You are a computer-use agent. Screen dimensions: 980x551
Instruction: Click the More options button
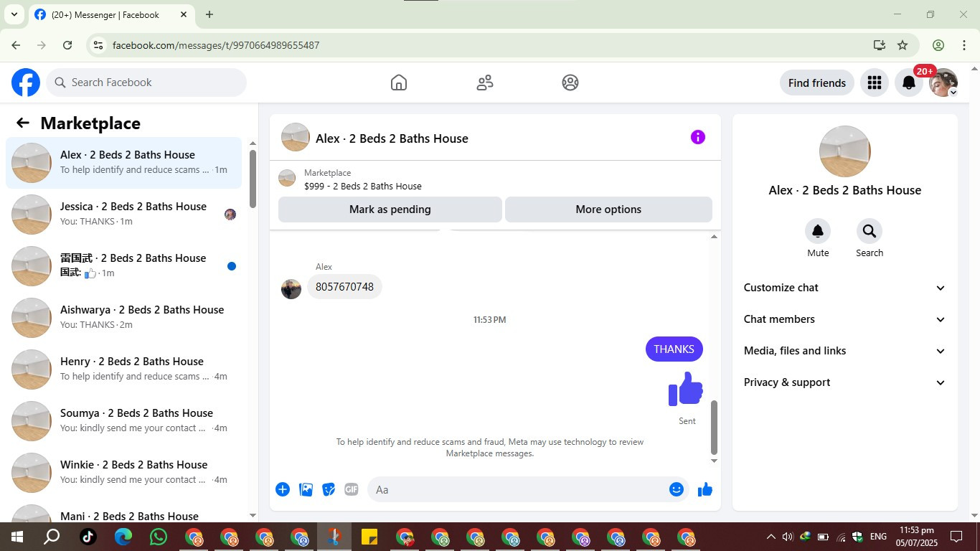[608, 209]
